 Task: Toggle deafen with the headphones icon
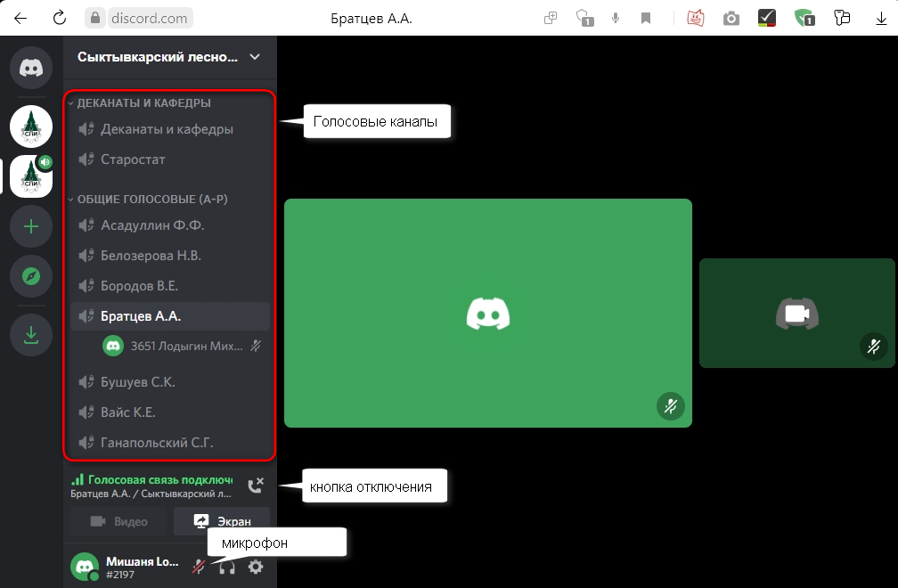(x=227, y=567)
